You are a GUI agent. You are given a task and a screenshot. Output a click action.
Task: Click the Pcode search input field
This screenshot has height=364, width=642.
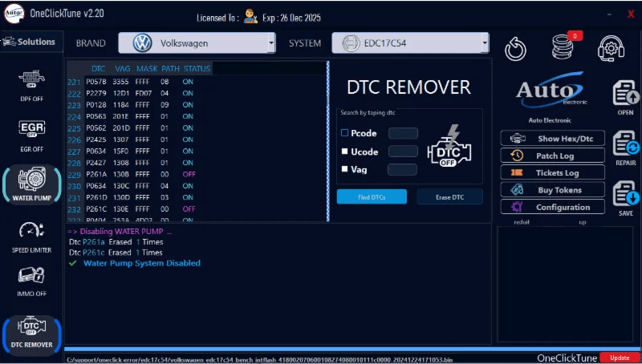[x=403, y=133]
